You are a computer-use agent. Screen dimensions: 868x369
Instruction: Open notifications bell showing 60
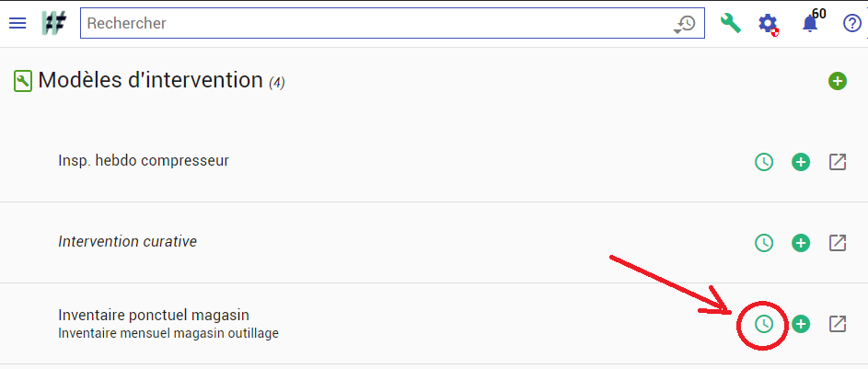click(810, 23)
